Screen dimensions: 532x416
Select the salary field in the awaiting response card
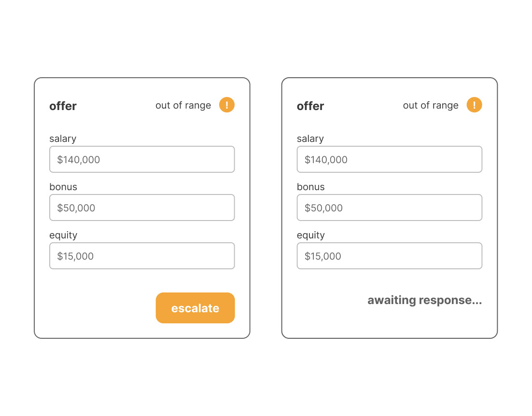click(x=390, y=159)
